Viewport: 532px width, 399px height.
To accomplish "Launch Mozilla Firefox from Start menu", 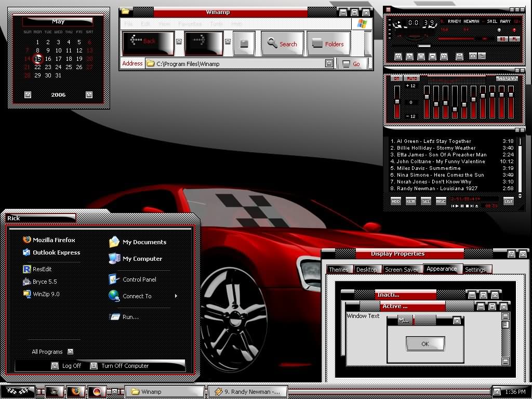I will click(49, 240).
